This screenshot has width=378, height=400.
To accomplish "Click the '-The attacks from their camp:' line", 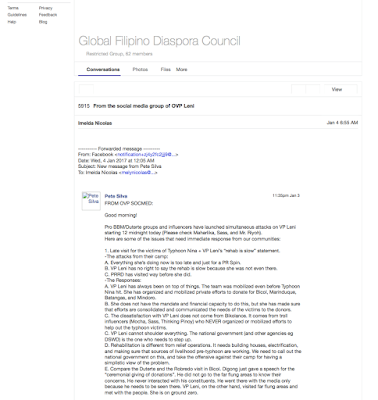I will tap(136, 256).
